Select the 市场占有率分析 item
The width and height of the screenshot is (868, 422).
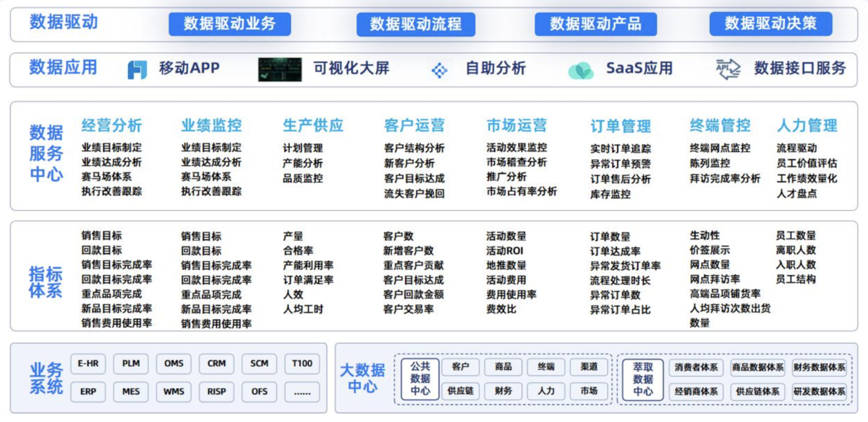522,191
